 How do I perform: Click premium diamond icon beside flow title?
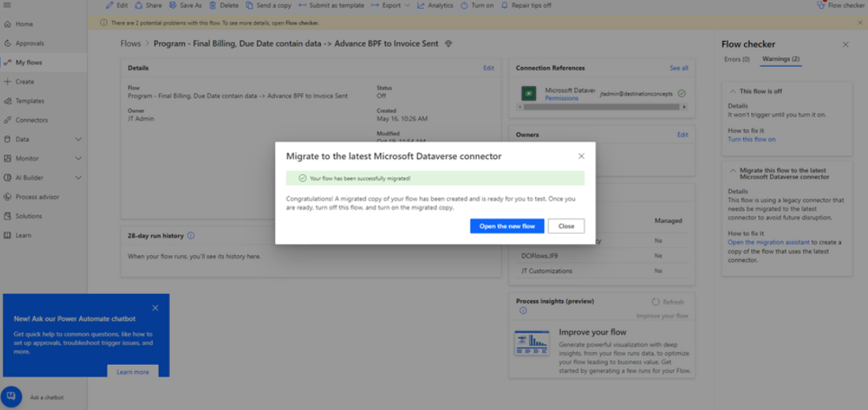coord(449,43)
